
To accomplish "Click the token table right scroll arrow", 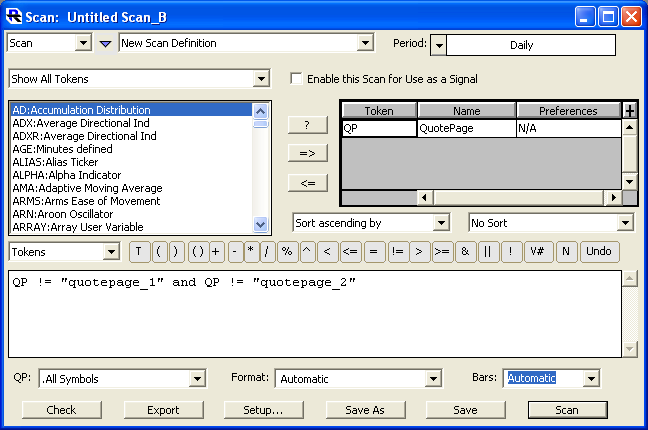I will (614, 198).
